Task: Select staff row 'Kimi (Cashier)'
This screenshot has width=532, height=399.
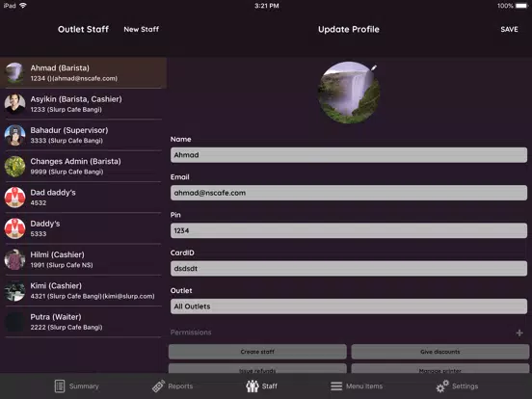Action: [x=83, y=291]
